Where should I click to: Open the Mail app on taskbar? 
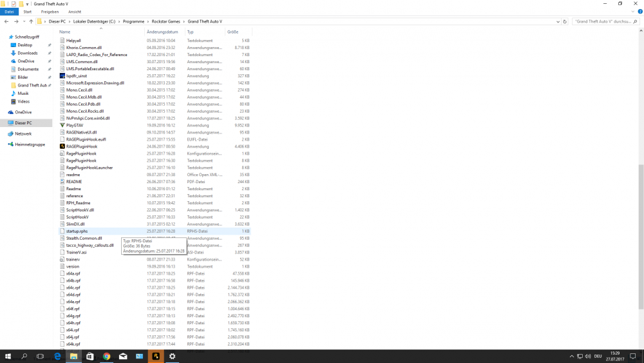pos(123,357)
